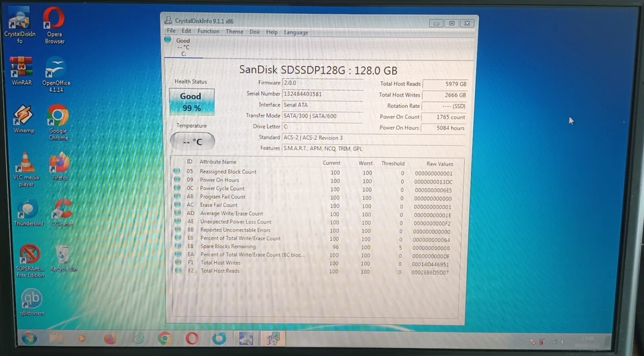Click the taskbar clock
This screenshot has width=644, height=356.
pos(588,342)
